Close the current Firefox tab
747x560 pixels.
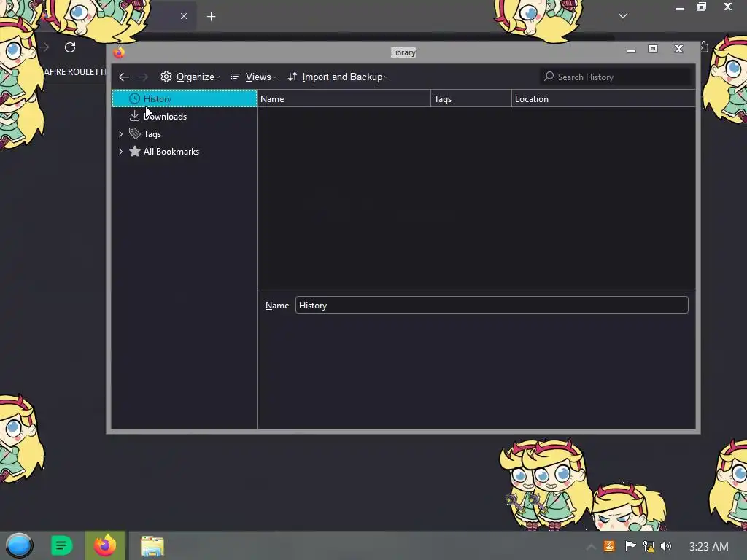(184, 16)
